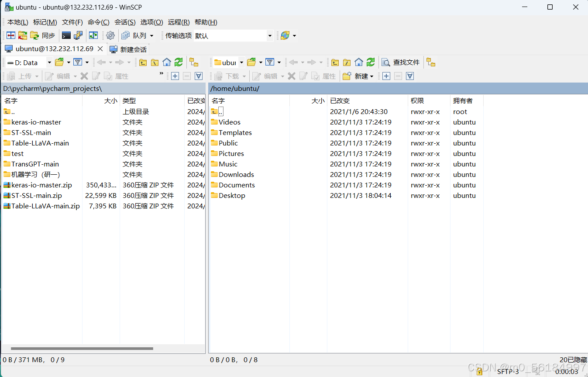Click the Compare Directories toolbar icon
588x377 pixels.
[x=11, y=35]
